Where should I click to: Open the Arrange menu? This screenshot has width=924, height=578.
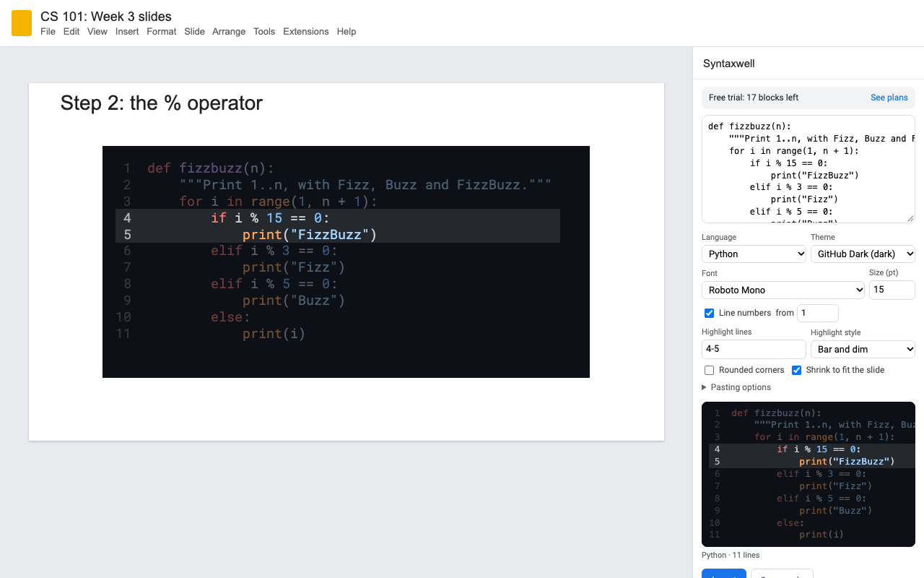click(x=229, y=32)
